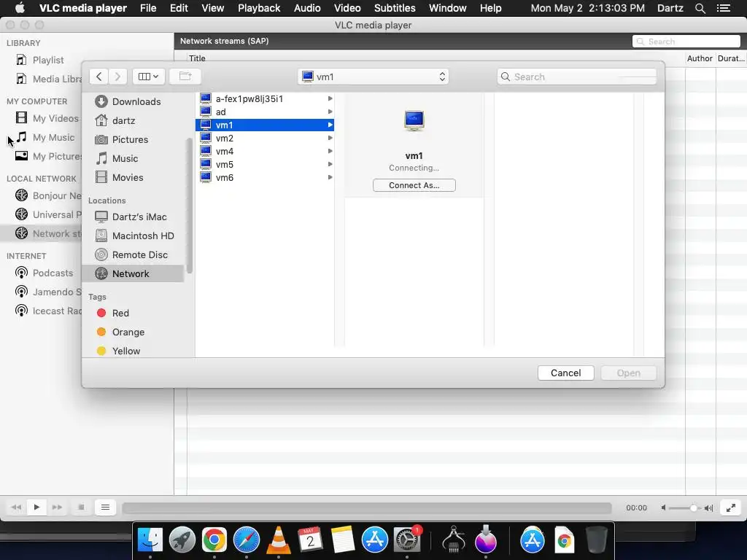Expand the vm4 row arrow
Image resolution: width=747 pixels, height=560 pixels.
coord(330,152)
